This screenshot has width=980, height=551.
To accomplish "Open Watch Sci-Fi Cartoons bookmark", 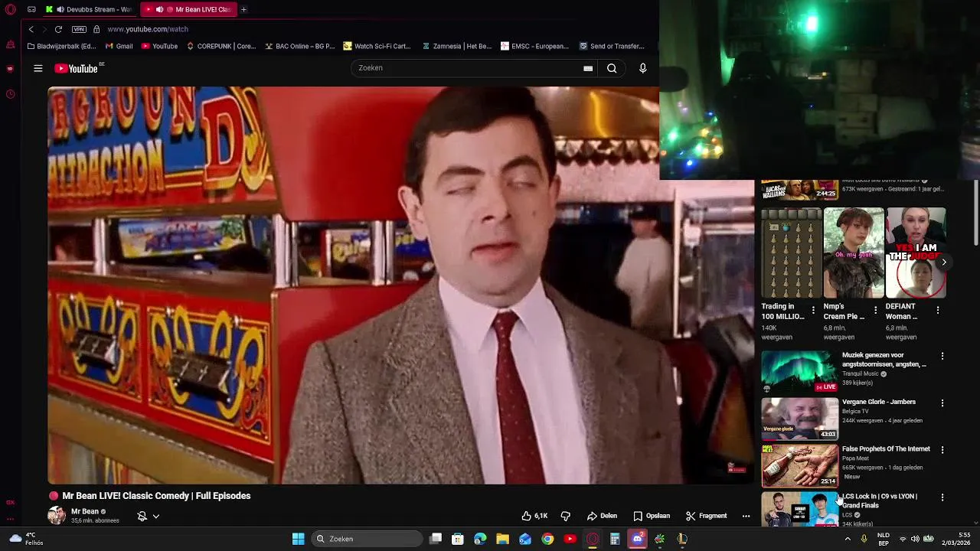I will click(377, 46).
